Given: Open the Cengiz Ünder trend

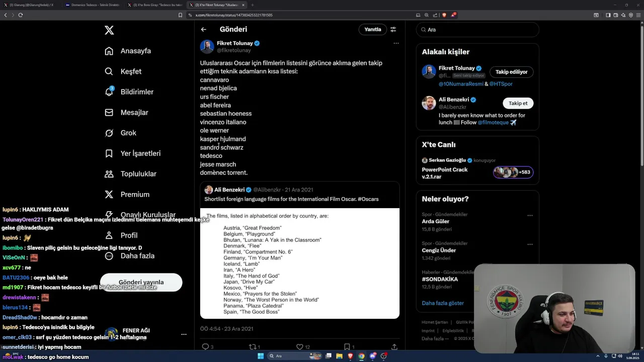Looking at the screenshot, I should (x=439, y=250).
